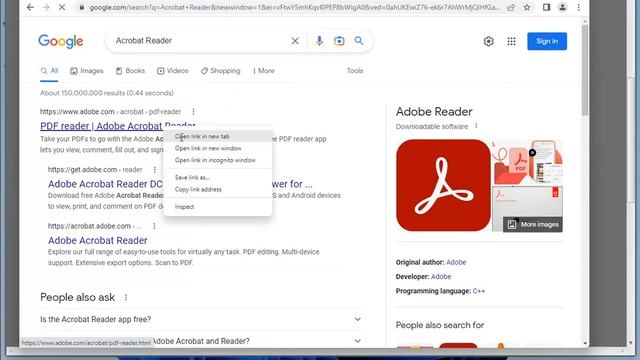
Task: Switch to the Shopping tab
Action: pyautogui.click(x=220, y=71)
